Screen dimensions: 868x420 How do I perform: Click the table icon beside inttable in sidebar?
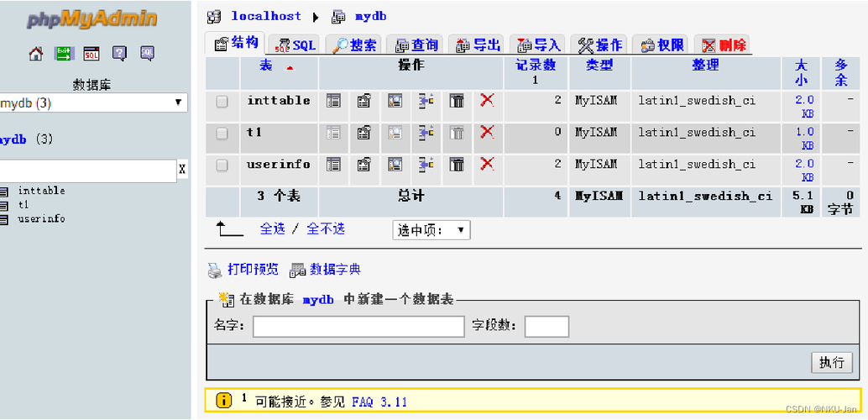(4, 192)
